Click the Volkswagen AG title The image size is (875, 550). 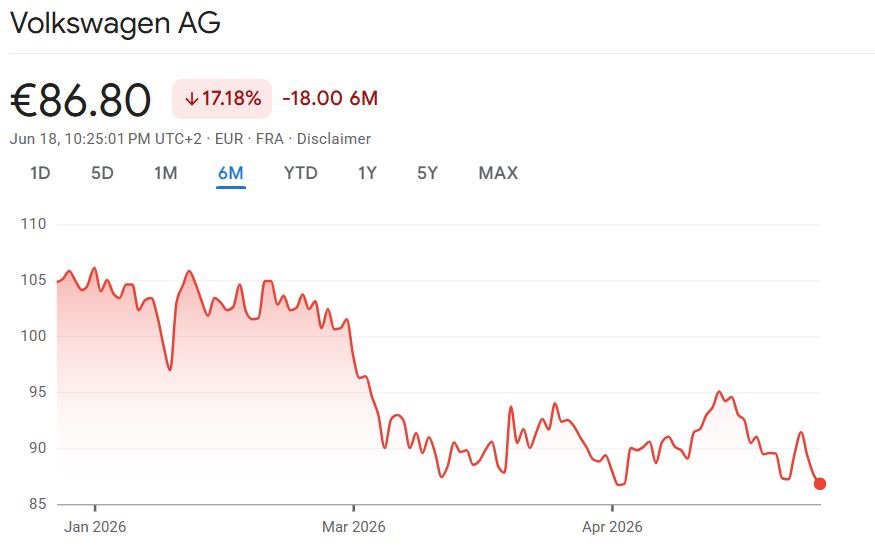(x=116, y=23)
